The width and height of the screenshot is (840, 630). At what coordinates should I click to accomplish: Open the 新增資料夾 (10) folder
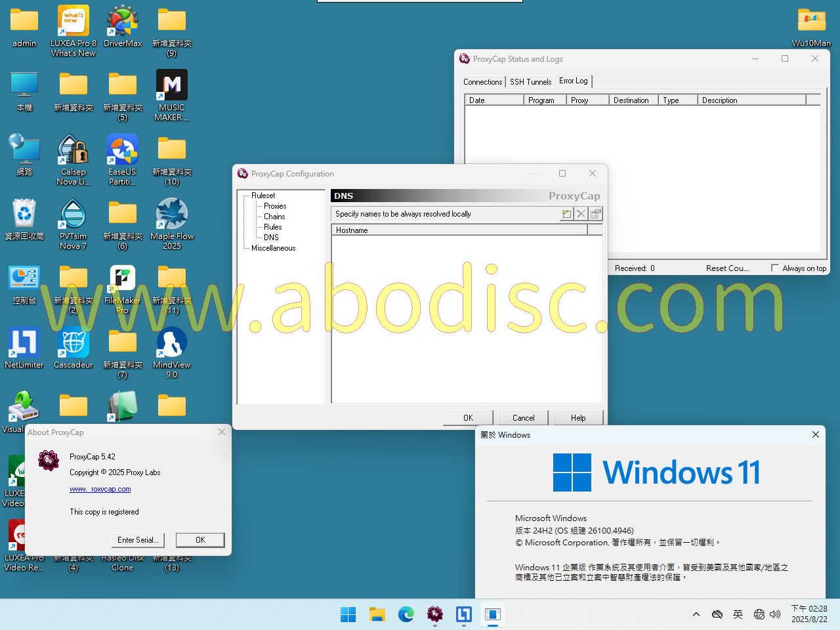(172, 161)
